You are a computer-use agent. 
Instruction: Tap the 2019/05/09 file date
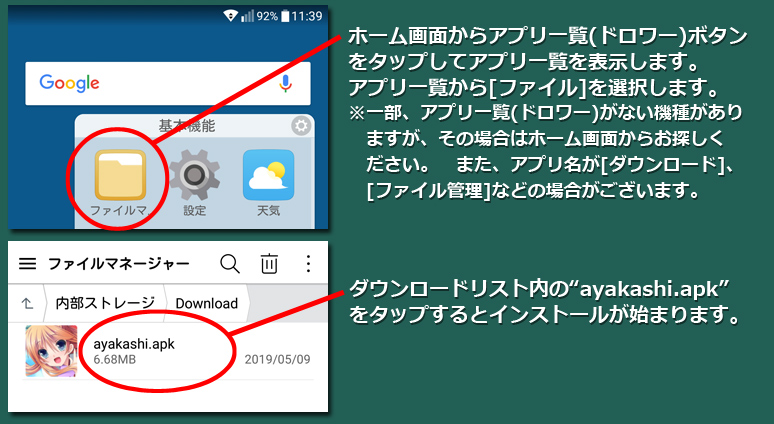[x=277, y=359]
